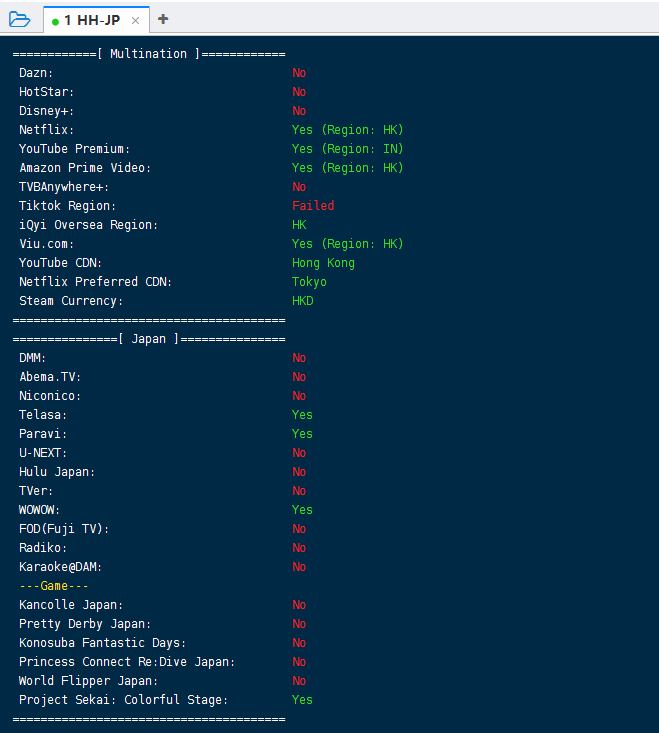Switch to the 1 HH-JP tab

tap(92, 20)
